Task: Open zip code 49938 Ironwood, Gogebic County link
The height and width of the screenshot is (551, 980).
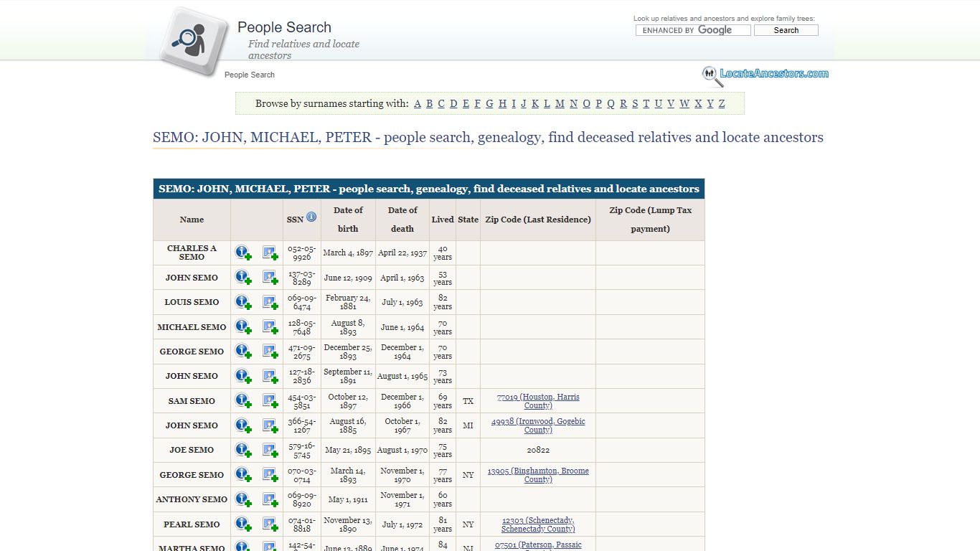Action: click(538, 425)
